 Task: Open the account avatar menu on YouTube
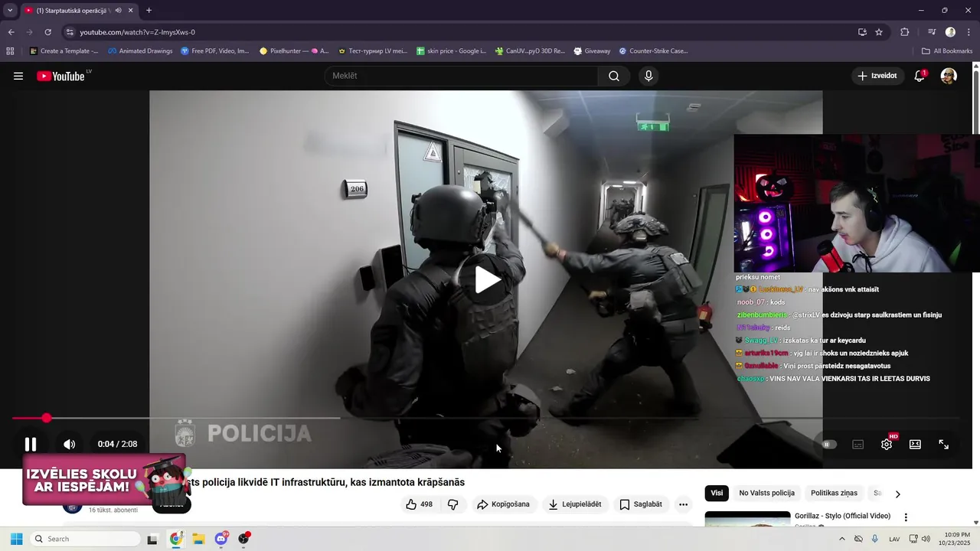pyautogui.click(x=949, y=76)
